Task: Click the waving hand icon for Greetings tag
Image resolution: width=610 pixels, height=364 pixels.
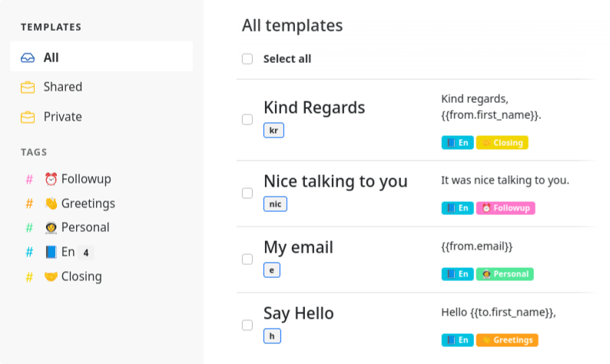Action: (x=51, y=204)
